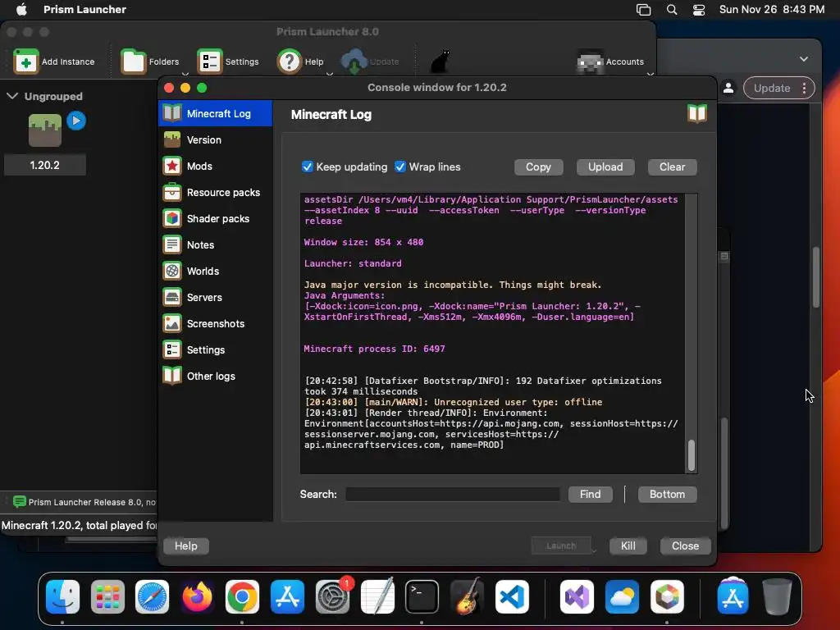This screenshot has height=630, width=840.
Task: Open the Mods page
Action: [216, 166]
